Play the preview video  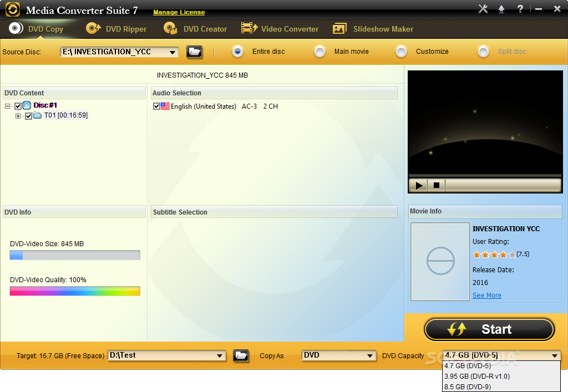tap(419, 185)
